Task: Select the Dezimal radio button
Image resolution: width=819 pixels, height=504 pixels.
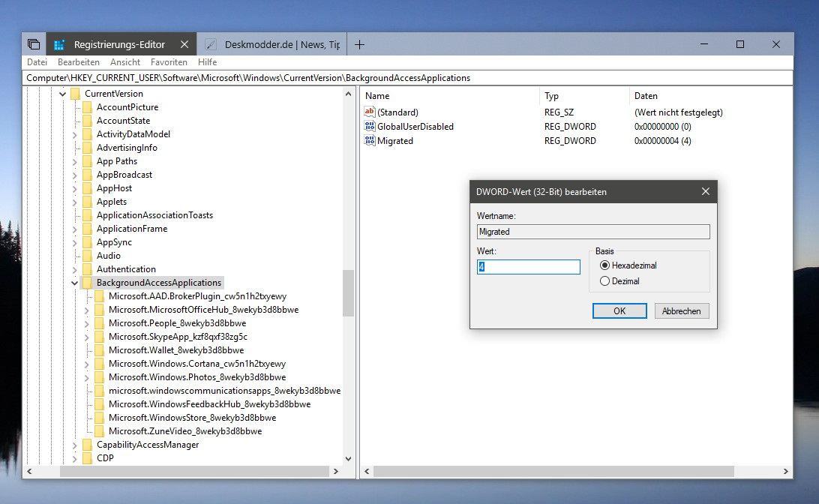Action: (604, 281)
